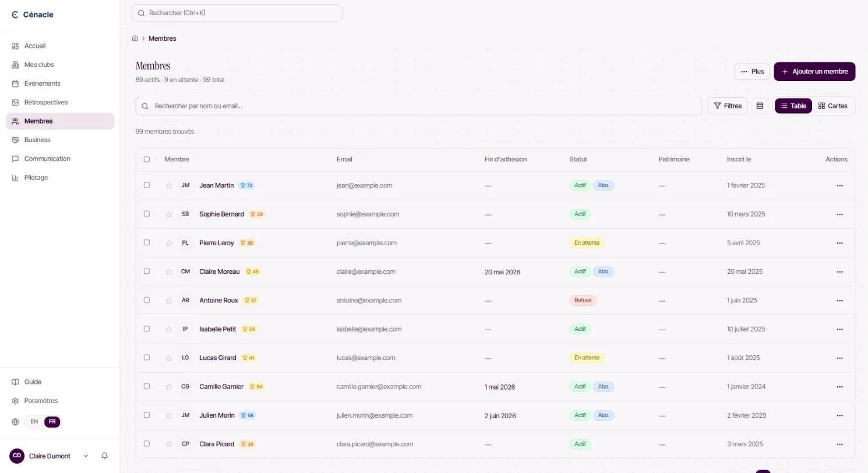Screen dimensions: 868x473
Task: Click the CM avatar for Claire Moreau
Action: click(185, 271)
